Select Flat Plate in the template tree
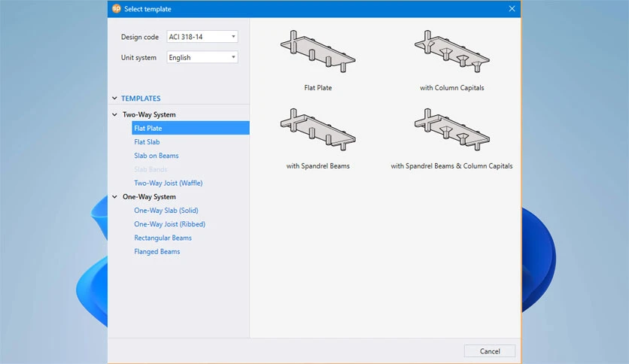629x364 pixels. click(x=190, y=129)
